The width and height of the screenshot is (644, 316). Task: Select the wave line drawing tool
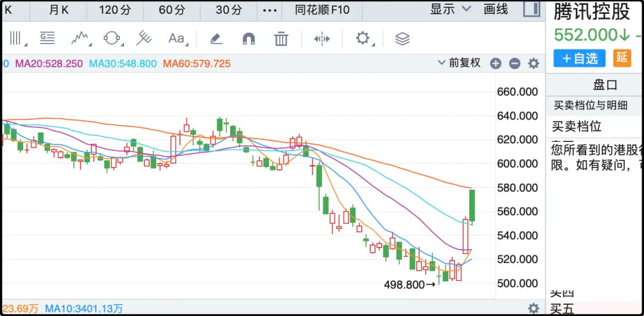(x=80, y=39)
